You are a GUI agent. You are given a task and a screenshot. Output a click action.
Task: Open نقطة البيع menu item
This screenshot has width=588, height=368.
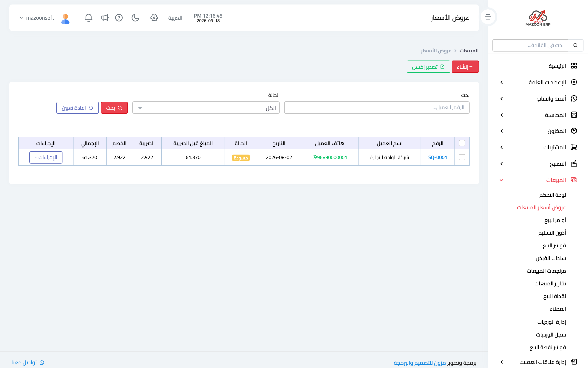coord(555,296)
